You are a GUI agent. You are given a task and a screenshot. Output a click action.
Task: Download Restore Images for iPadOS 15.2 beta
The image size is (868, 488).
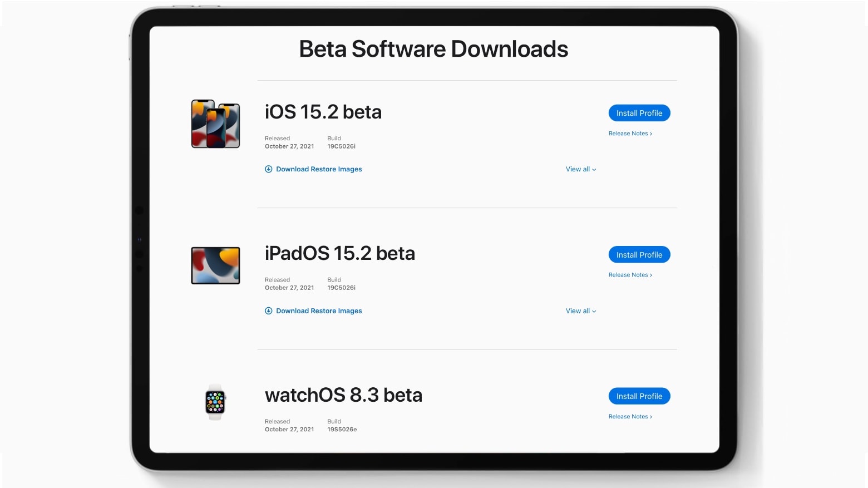pos(319,310)
